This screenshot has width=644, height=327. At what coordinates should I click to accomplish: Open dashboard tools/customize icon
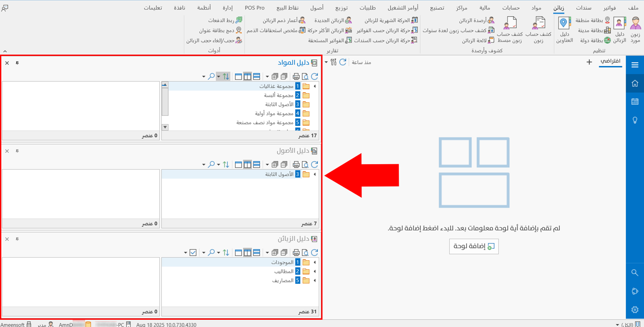pos(333,62)
